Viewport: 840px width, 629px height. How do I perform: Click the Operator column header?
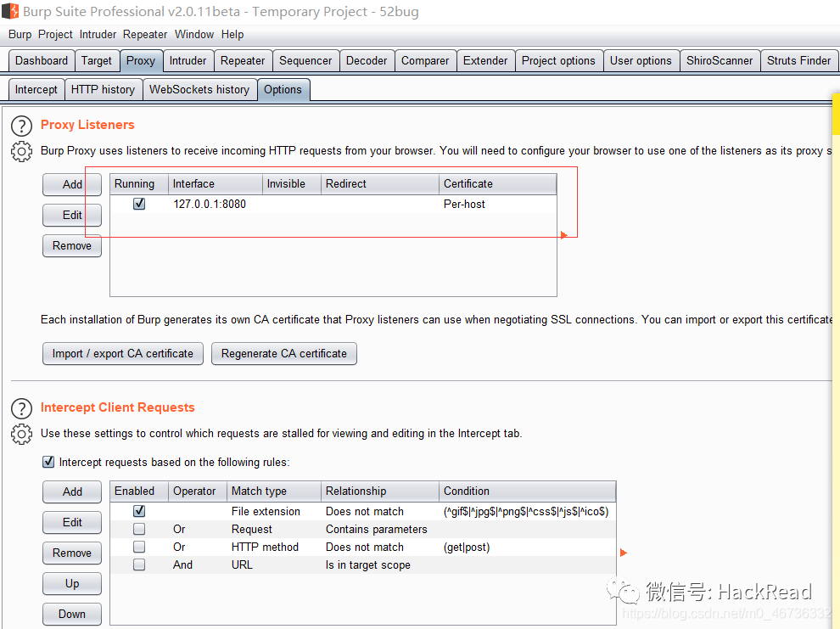pos(198,491)
